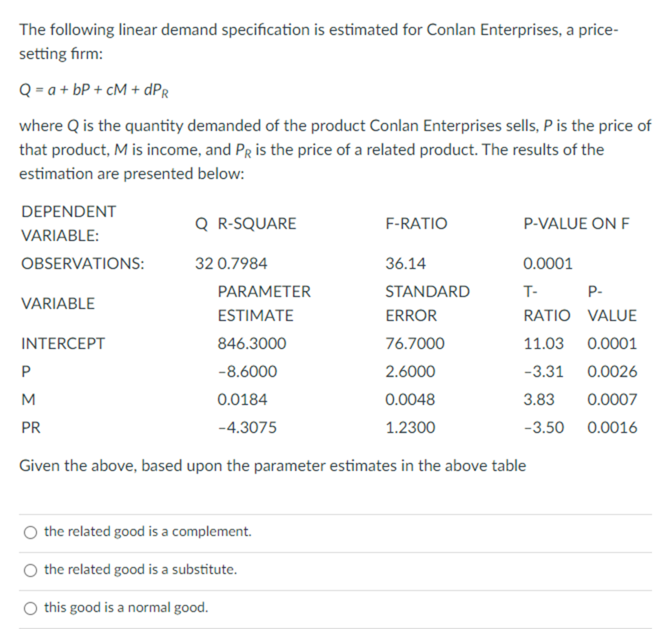
Task: Click the T-RATIO column header
Action: tap(548, 303)
